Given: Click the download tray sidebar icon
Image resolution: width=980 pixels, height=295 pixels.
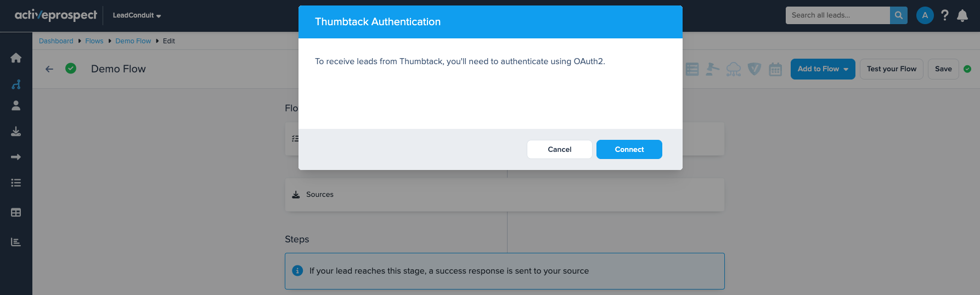Looking at the screenshot, I should [16, 132].
